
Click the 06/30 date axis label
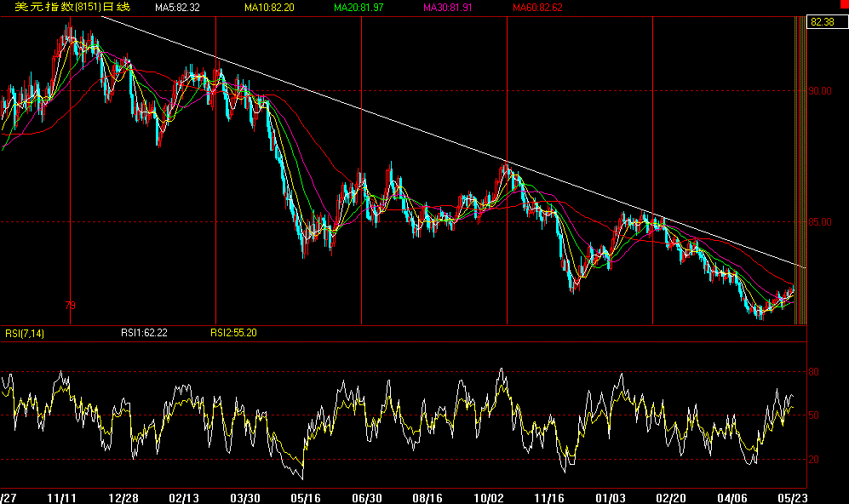click(x=367, y=498)
